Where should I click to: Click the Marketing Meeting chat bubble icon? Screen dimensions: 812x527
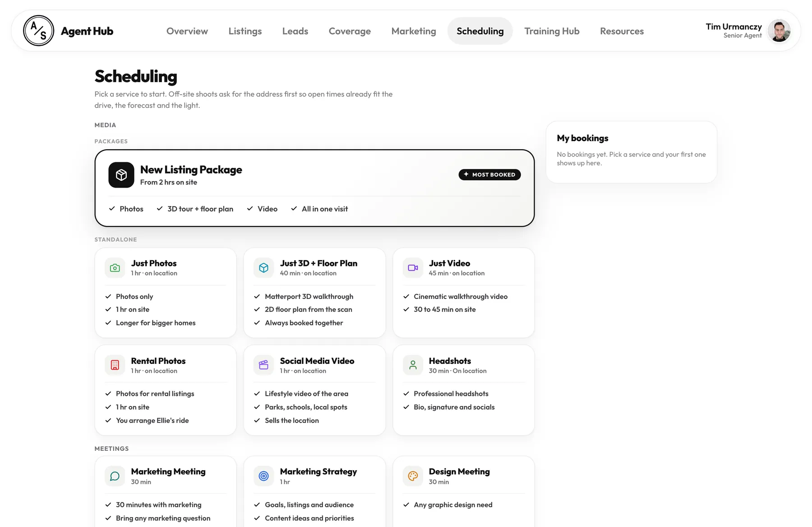pyautogui.click(x=115, y=476)
